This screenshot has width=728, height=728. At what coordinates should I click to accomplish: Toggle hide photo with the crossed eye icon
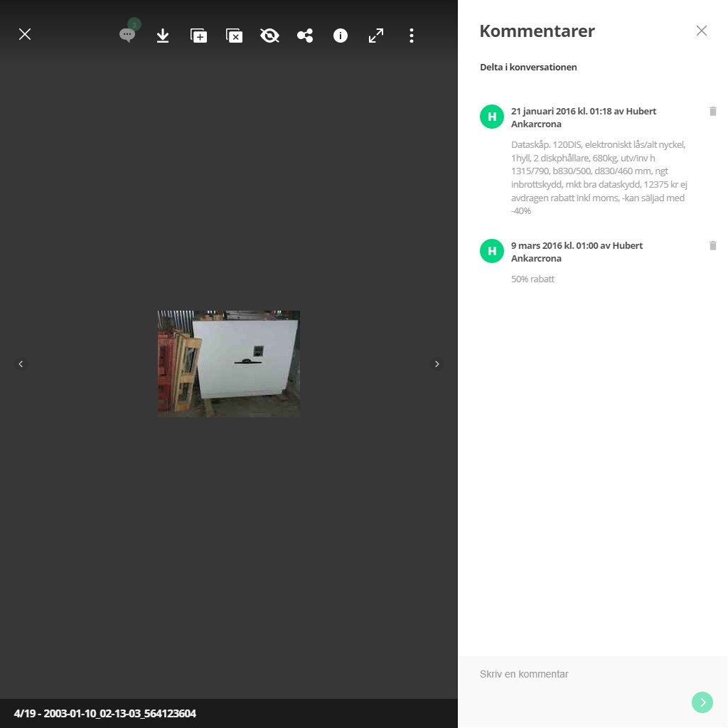(x=269, y=36)
